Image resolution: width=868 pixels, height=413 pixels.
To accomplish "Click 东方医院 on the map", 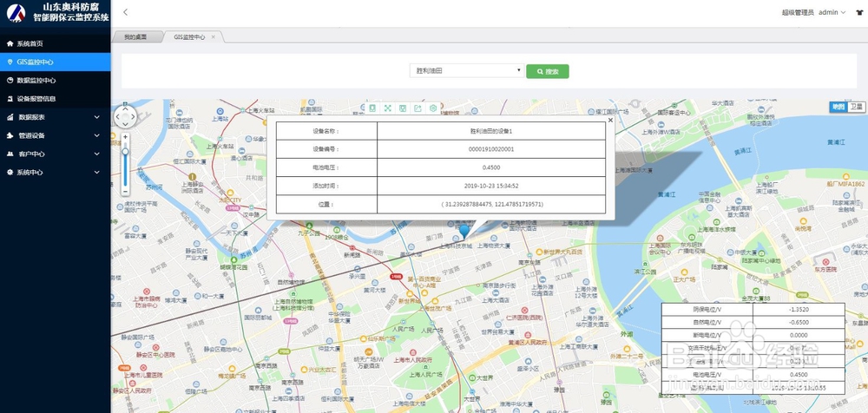I will [826, 270].
